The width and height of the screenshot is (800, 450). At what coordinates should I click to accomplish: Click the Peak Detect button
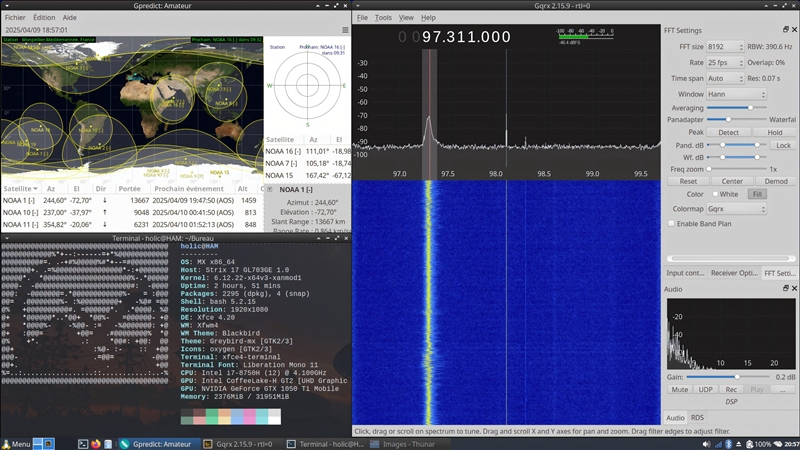pyautogui.click(x=728, y=132)
